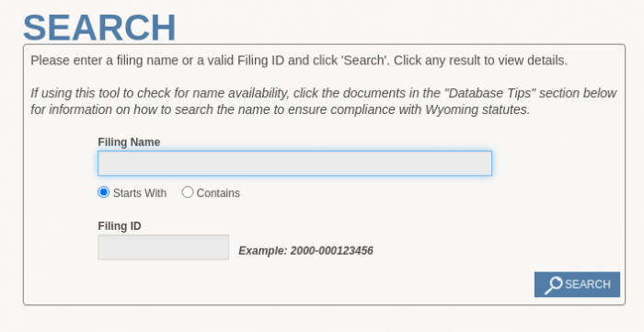Image resolution: width=644 pixels, height=332 pixels.
Task: Select the Starts With radio button
Action: coord(103,192)
